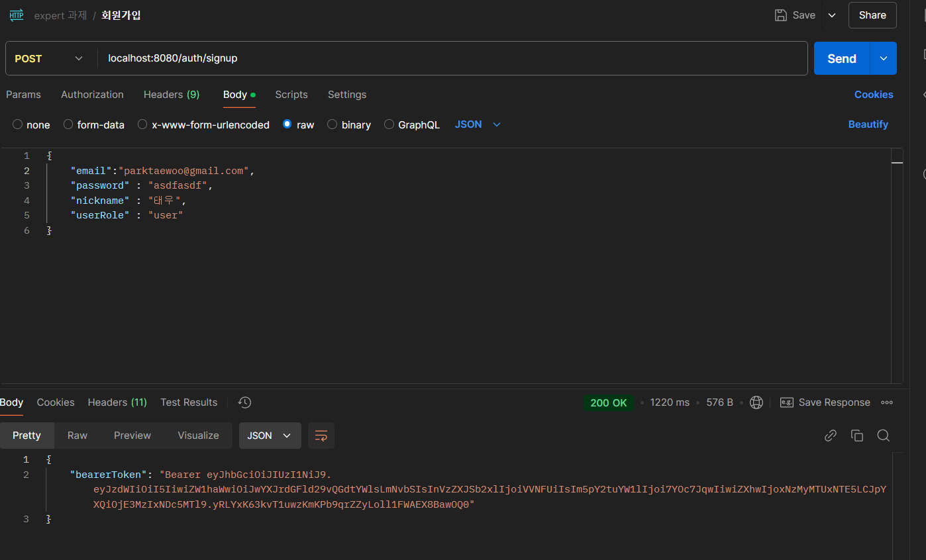Open the Headers (9) request tab

[x=172, y=95]
